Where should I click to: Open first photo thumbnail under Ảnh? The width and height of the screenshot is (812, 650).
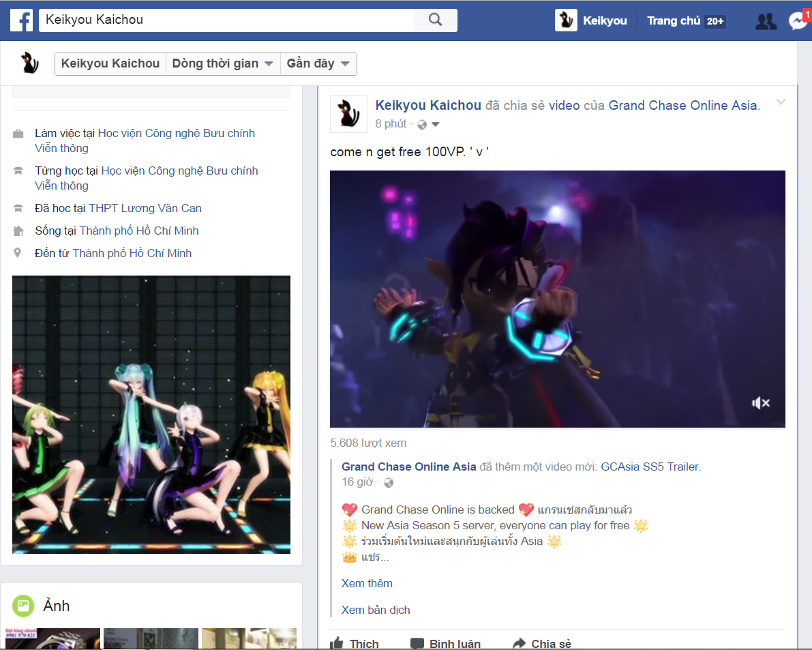52,638
